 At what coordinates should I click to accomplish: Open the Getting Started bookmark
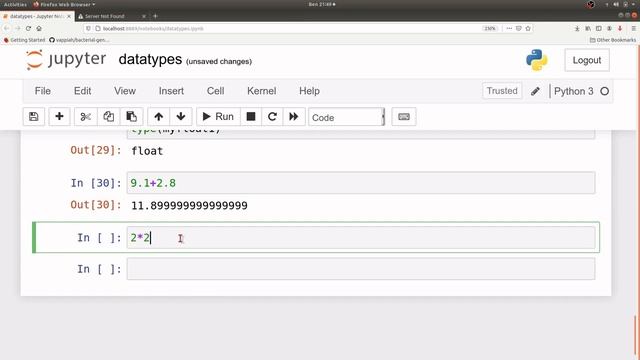pos(24,40)
